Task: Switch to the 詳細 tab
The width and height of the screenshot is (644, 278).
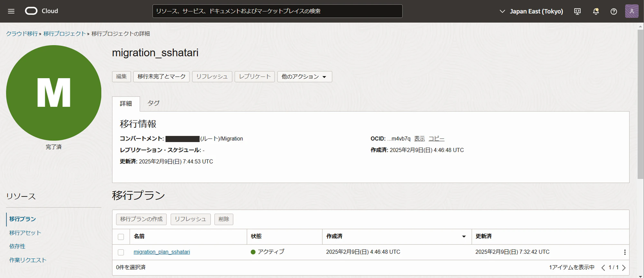Action: (x=126, y=104)
